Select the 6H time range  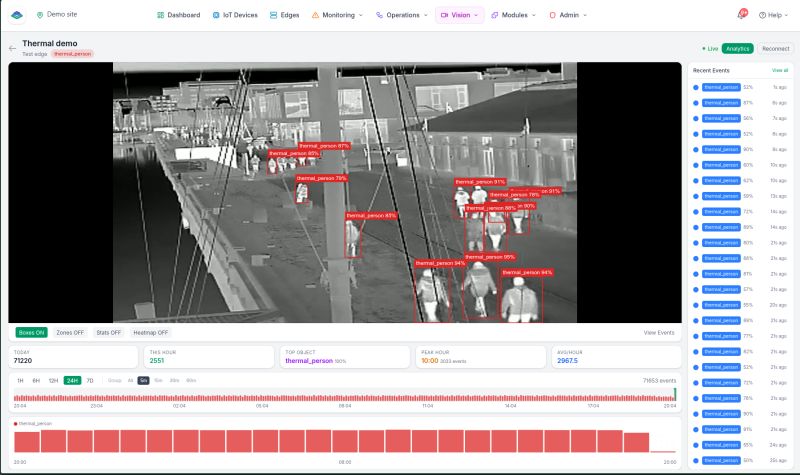point(36,381)
